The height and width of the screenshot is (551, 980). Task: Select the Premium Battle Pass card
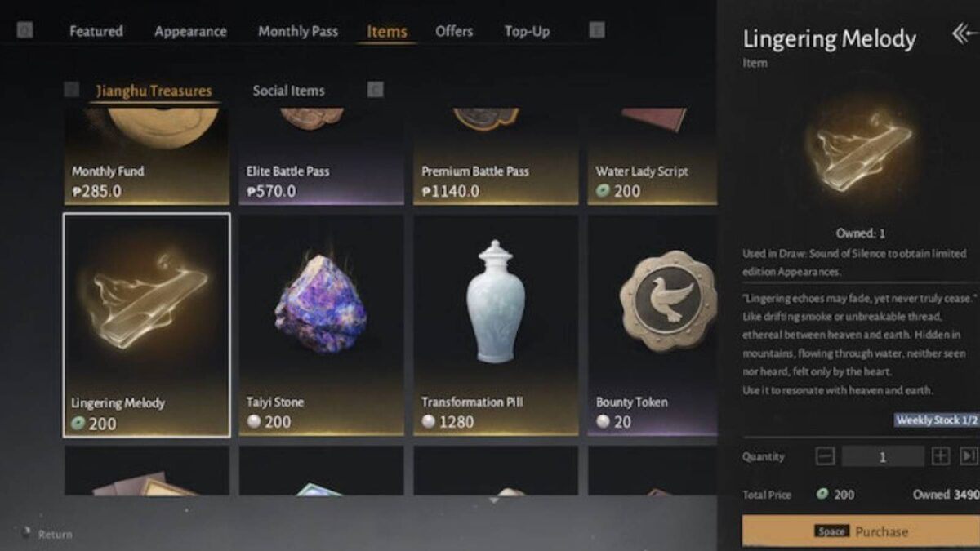point(496,156)
